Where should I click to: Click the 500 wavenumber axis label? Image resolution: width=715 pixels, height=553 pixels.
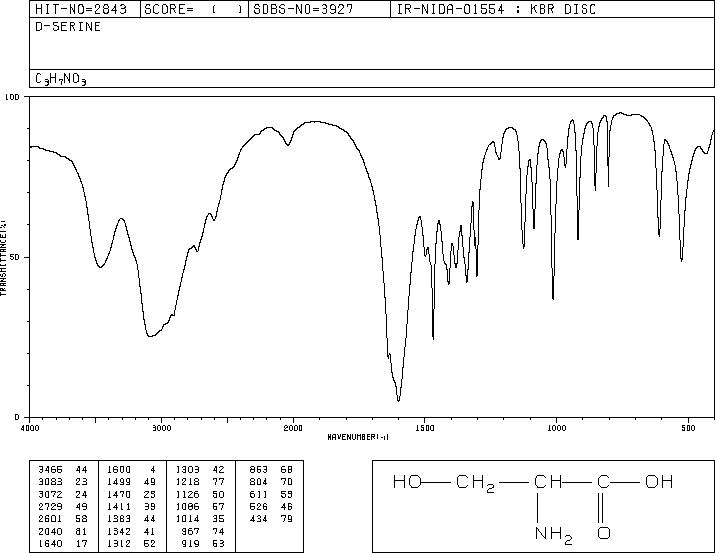coord(688,428)
